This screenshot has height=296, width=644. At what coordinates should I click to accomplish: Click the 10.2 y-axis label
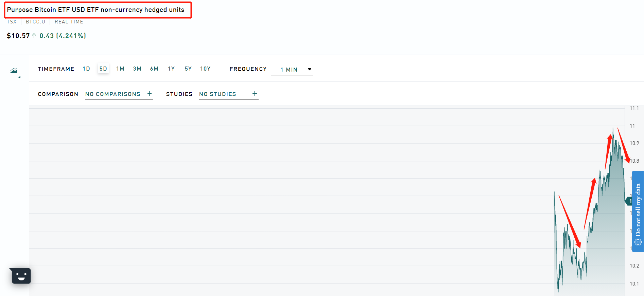tap(634, 266)
